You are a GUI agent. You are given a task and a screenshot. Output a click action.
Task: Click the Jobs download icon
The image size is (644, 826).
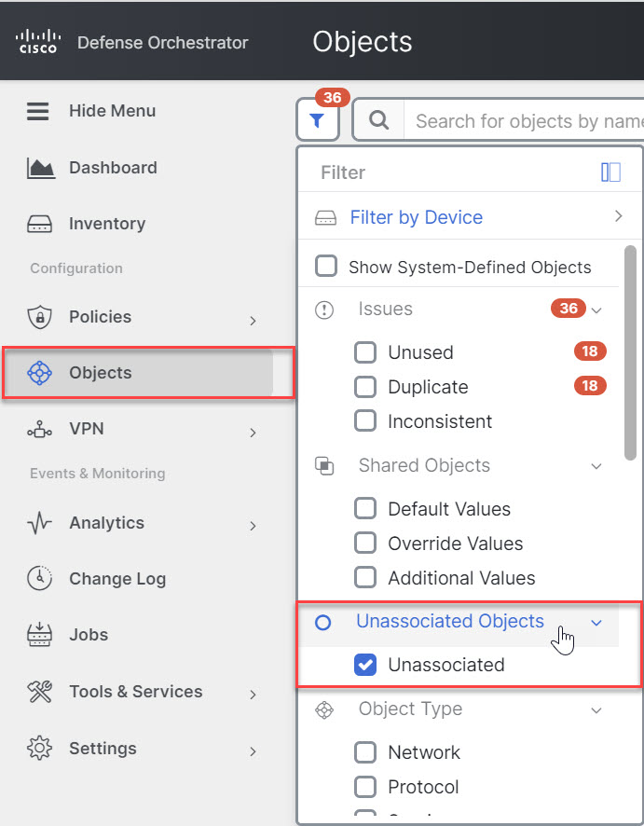(x=40, y=635)
